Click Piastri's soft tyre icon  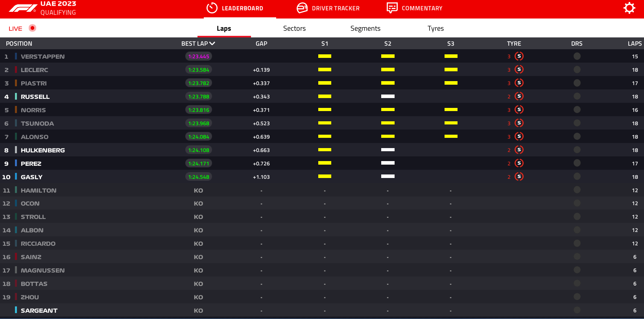tap(519, 83)
